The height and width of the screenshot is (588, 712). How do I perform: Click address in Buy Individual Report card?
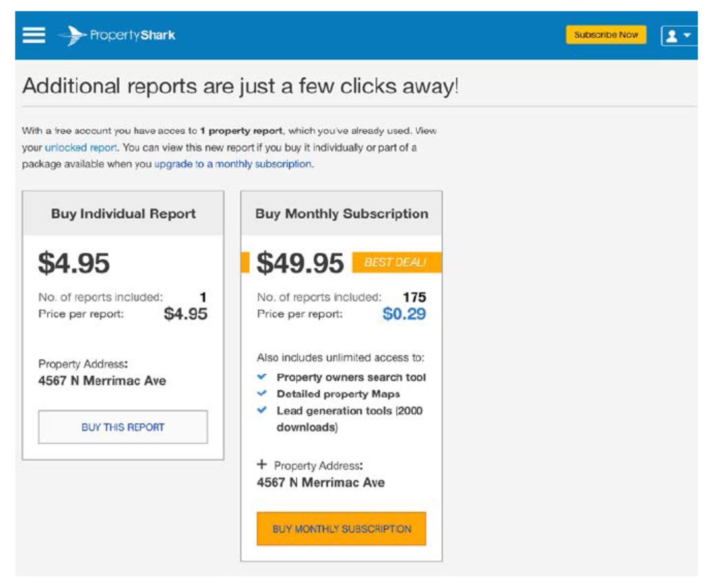(x=102, y=381)
